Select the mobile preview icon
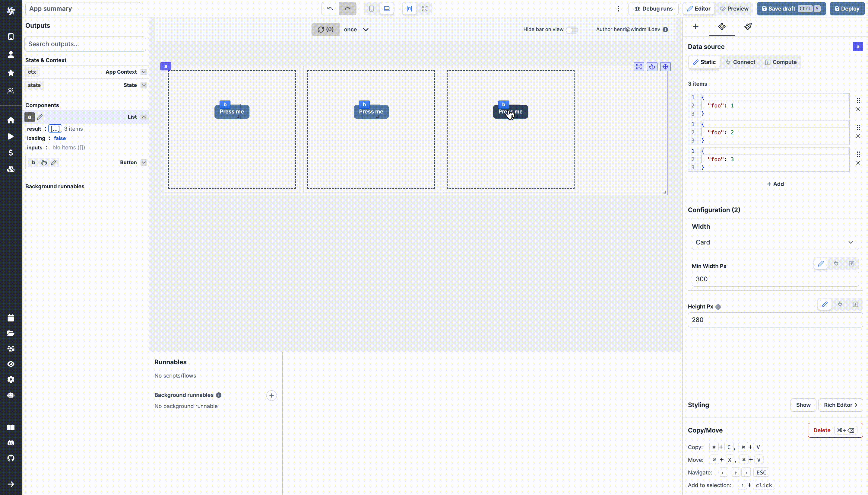Image resolution: width=868 pixels, height=495 pixels. tap(371, 8)
